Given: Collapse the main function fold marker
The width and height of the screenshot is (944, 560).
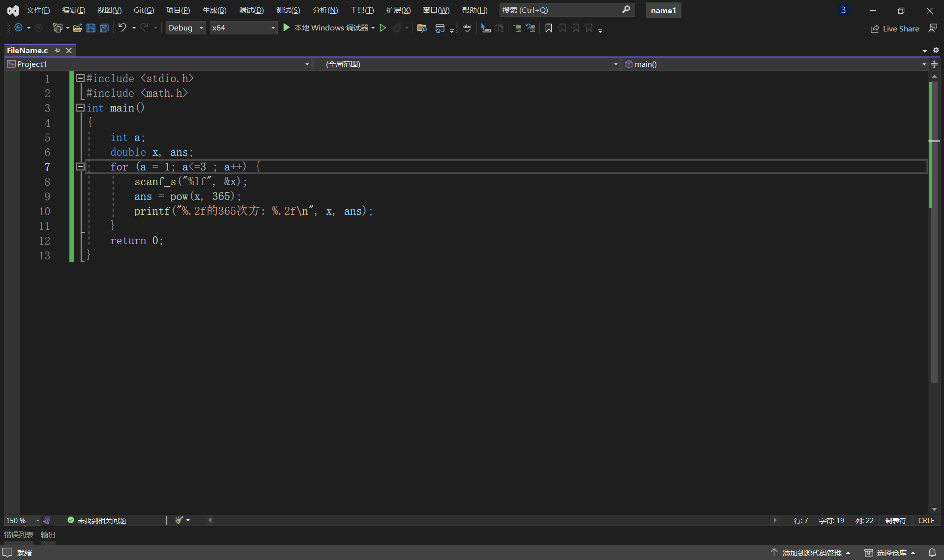Looking at the screenshot, I should click(80, 108).
